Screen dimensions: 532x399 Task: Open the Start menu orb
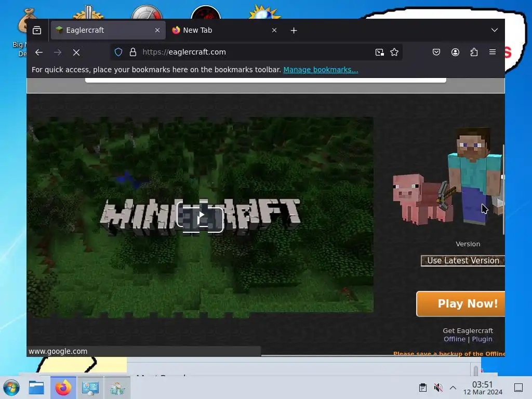click(x=11, y=388)
